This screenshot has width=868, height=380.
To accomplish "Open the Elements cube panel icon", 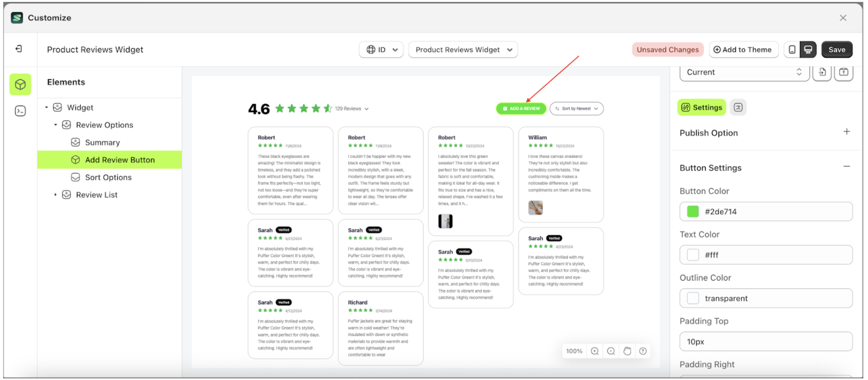I will click(x=20, y=84).
